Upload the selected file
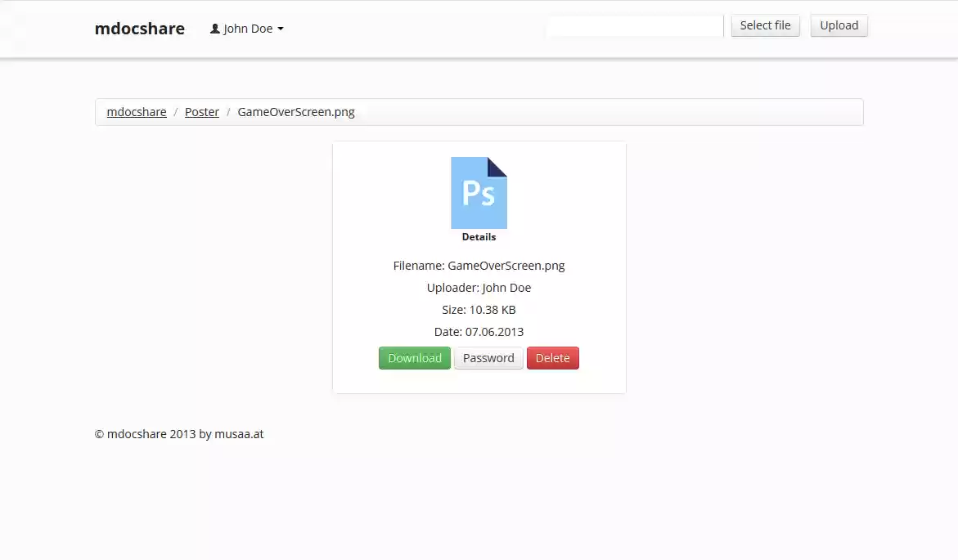The width and height of the screenshot is (958, 560). [839, 25]
